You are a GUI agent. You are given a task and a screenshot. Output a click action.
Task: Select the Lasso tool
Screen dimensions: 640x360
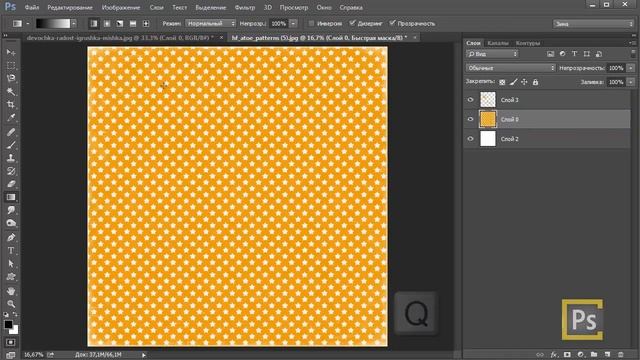point(11,78)
